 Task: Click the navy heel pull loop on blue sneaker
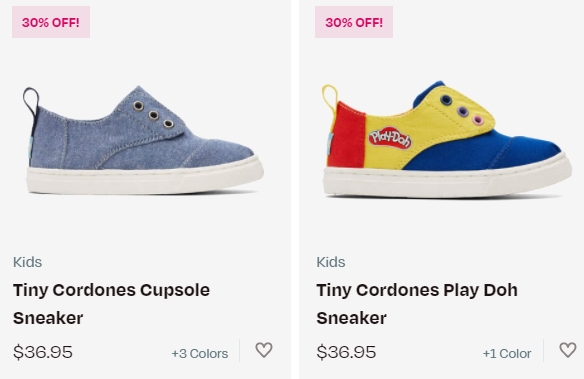click(31, 101)
